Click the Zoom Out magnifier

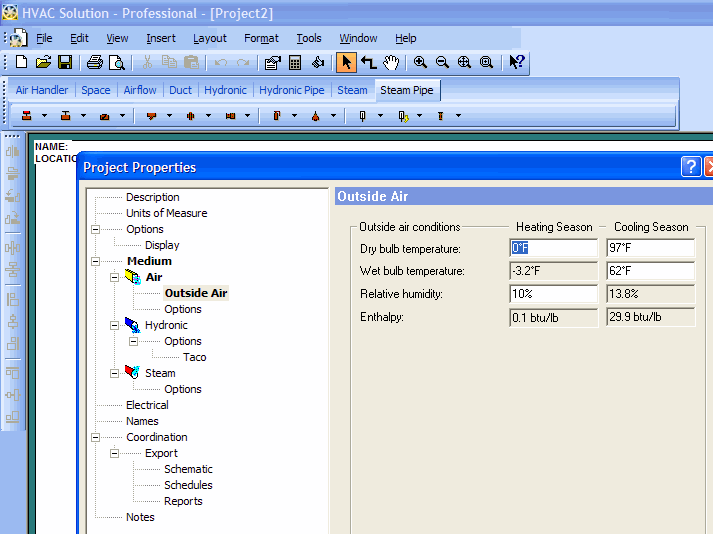click(442, 62)
